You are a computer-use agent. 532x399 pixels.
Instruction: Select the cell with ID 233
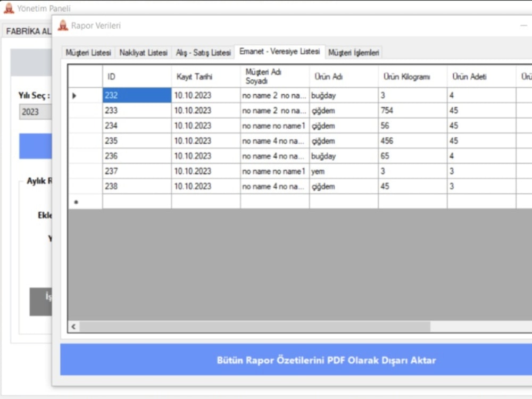[x=137, y=111]
